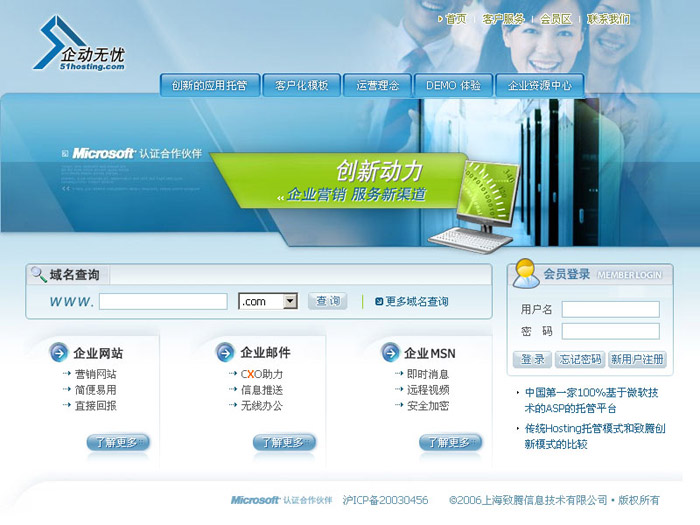The height and width of the screenshot is (525, 700).
Task: Click 了解更多 under 企业网站
Action: (x=118, y=442)
